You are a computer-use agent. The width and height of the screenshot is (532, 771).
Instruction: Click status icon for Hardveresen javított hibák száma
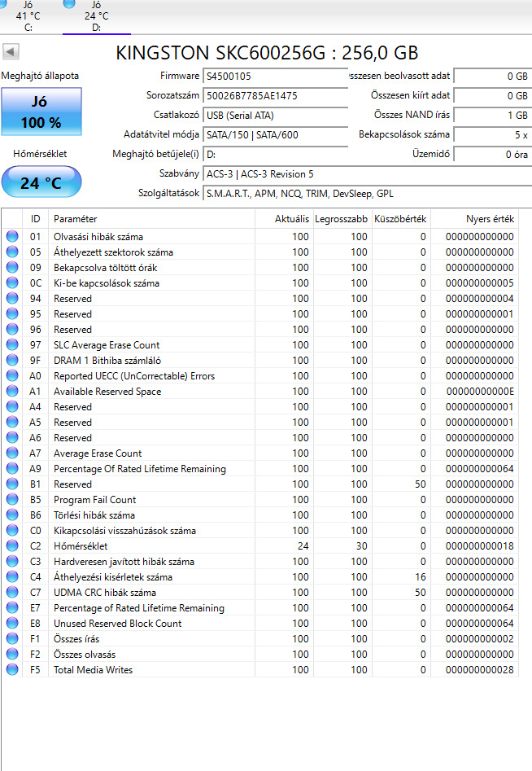(12, 561)
